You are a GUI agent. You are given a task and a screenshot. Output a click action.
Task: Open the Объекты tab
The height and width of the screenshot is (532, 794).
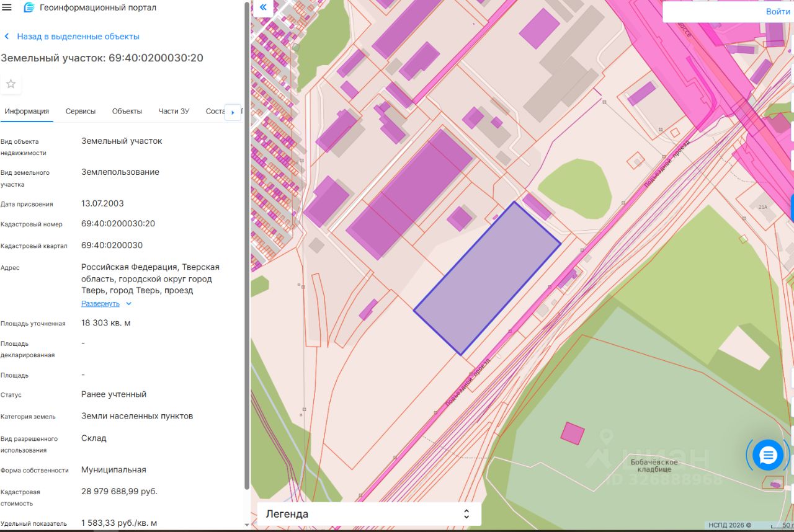127,112
